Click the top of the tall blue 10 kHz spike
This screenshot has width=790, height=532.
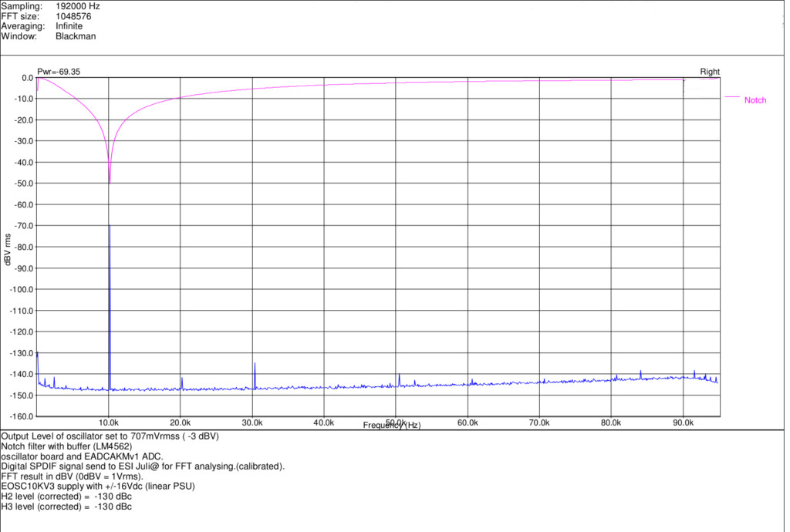pos(110,226)
